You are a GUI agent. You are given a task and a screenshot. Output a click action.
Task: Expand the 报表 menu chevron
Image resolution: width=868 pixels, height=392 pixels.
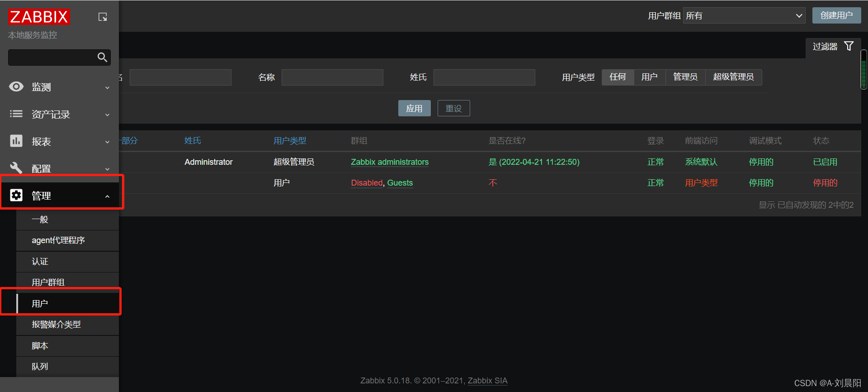tap(107, 142)
